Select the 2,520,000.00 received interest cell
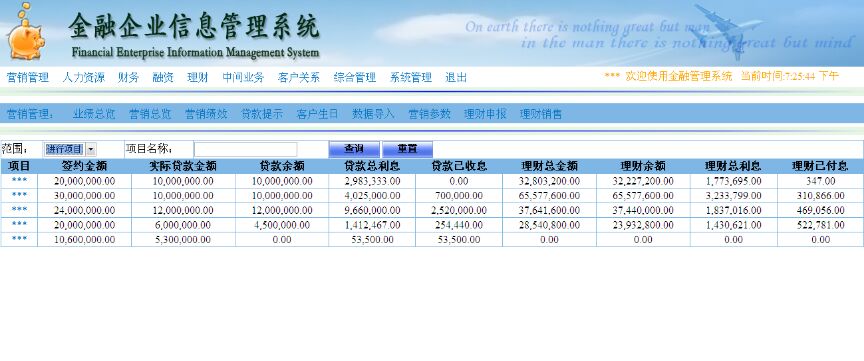Image resolution: width=864 pixels, height=361 pixels. click(459, 210)
